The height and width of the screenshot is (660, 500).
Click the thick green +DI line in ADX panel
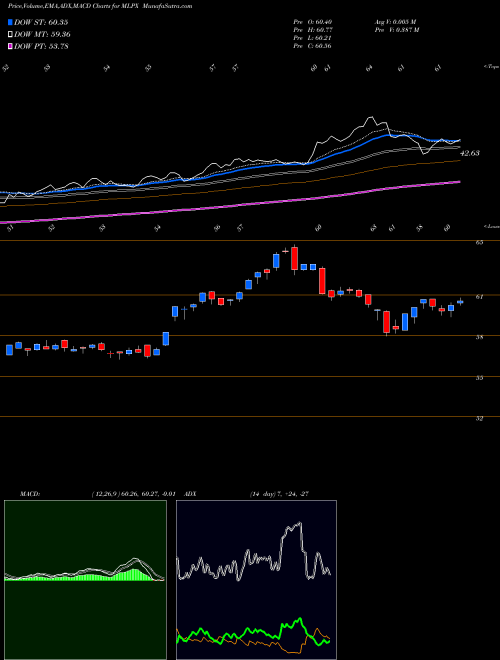[x=253, y=631]
